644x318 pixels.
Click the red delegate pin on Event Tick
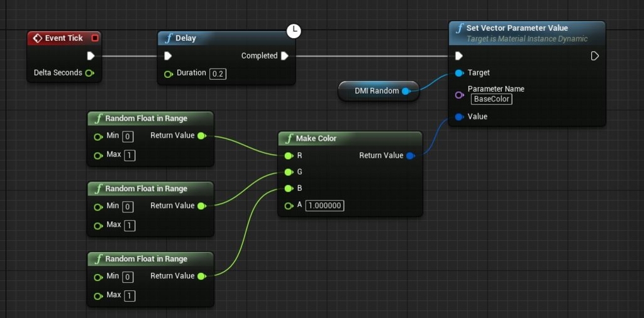(95, 38)
